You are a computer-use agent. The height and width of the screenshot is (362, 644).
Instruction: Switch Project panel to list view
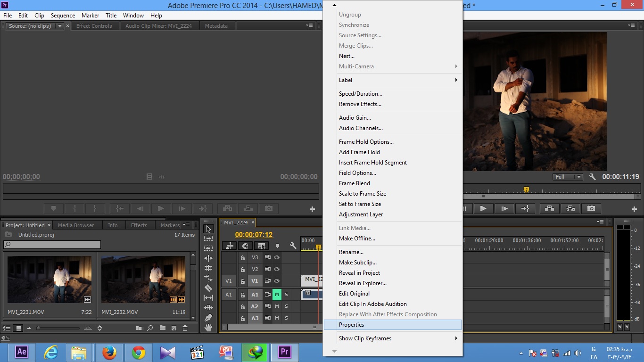pyautogui.click(x=7, y=328)
